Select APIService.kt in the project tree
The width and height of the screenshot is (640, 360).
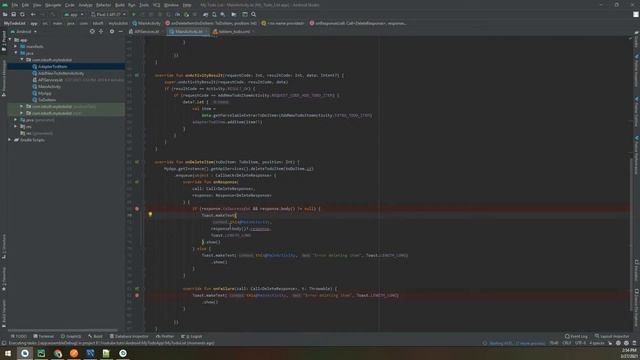tap(50, 80)
